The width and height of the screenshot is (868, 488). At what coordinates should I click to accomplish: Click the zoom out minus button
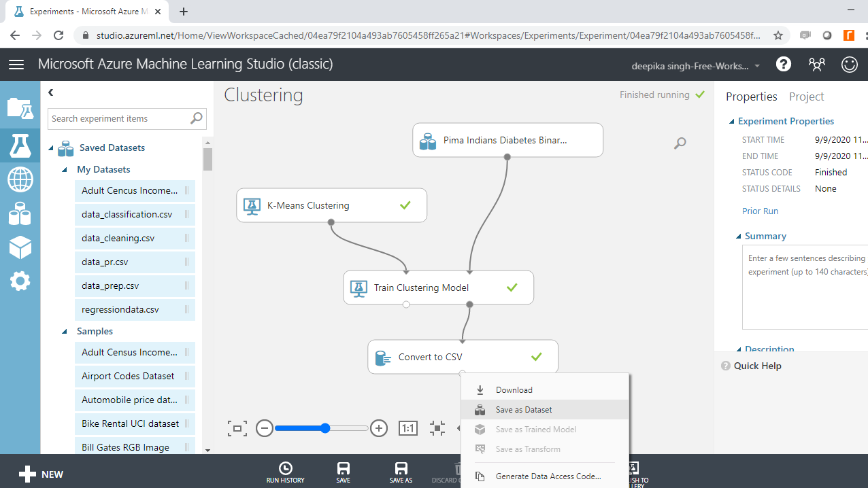click(x=265, y=428)
